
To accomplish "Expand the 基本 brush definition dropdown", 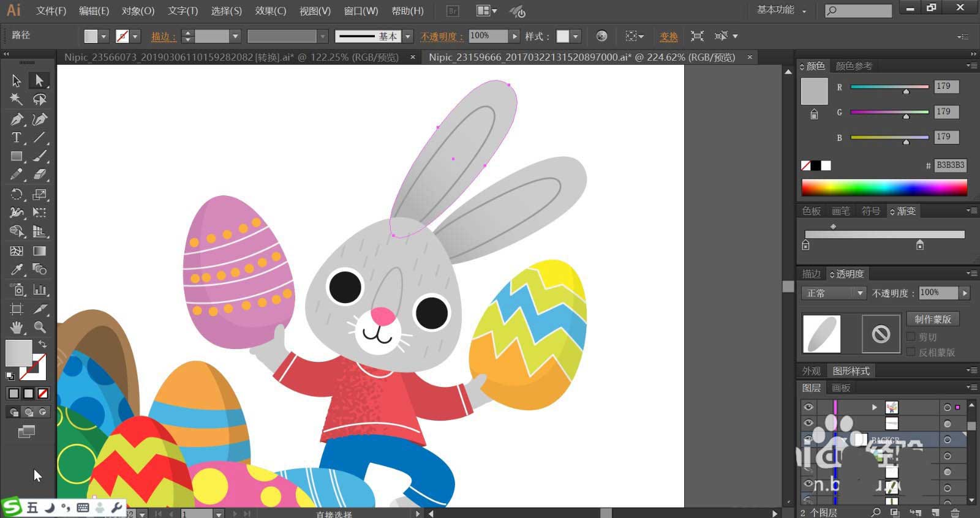I will point(408,37).
